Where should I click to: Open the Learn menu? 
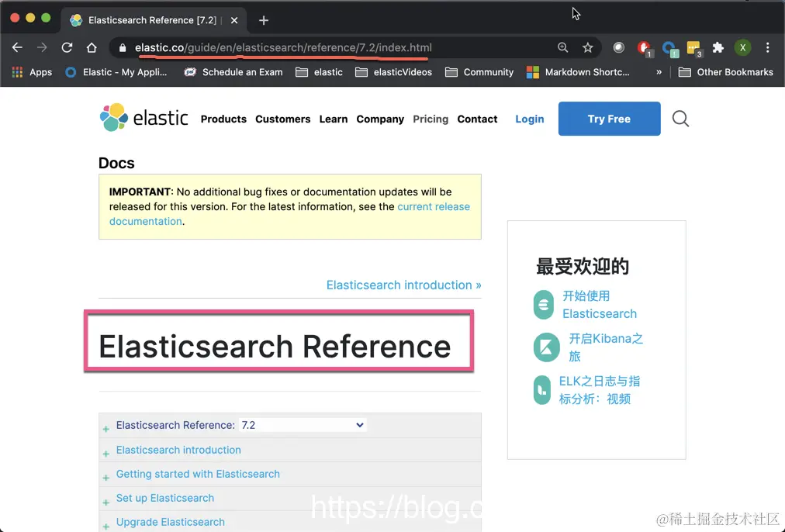[x=334, y=119]
